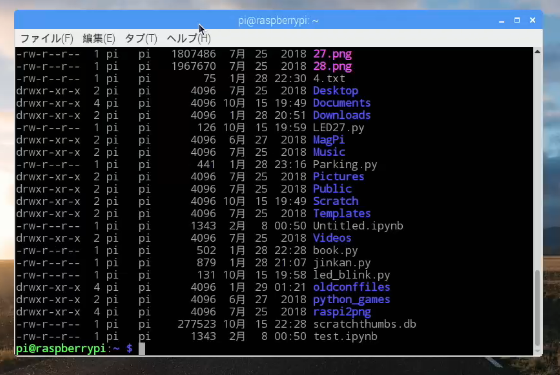Screen dimensions: 560x375
Task: Click the raspi2png directory name
Action: [x=342, y=312]
